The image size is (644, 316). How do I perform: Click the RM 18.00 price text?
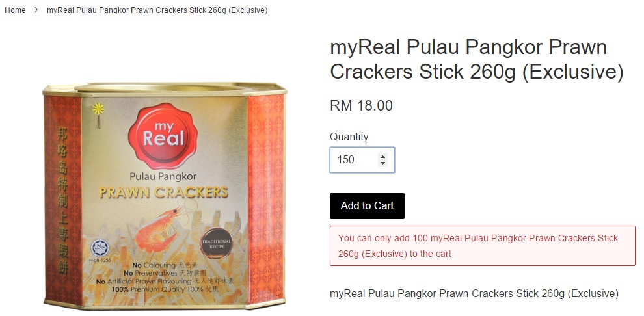point(361,105)
